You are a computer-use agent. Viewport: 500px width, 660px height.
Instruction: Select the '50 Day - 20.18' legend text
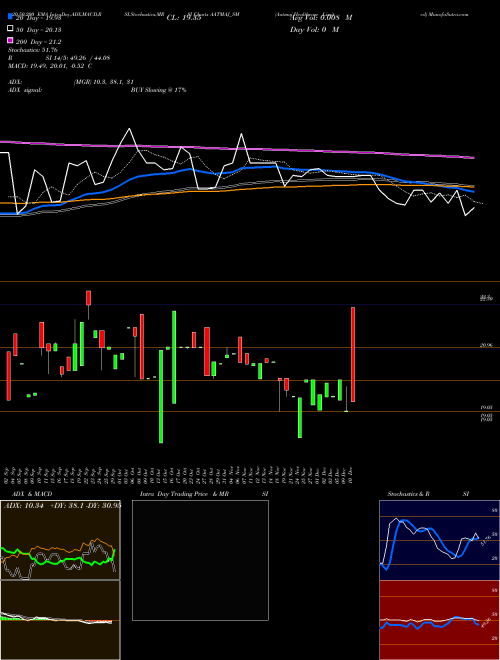coord(38,30)
